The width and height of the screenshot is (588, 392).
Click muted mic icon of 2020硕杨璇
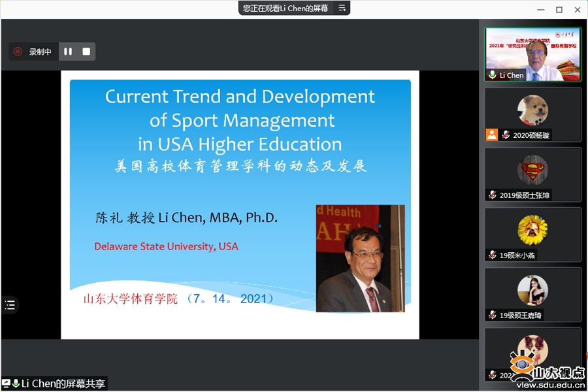click(506, 135)
